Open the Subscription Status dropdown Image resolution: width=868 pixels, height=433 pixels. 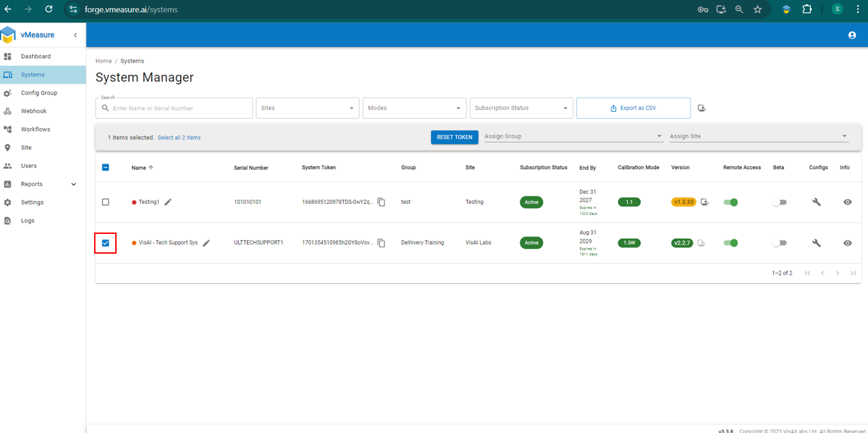pos(521,108)
